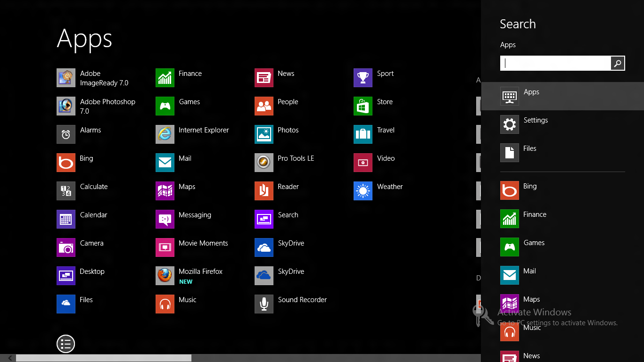Open the Messaging app icon
The height and width of the screenshot is (362, 644).
(165, 219)
